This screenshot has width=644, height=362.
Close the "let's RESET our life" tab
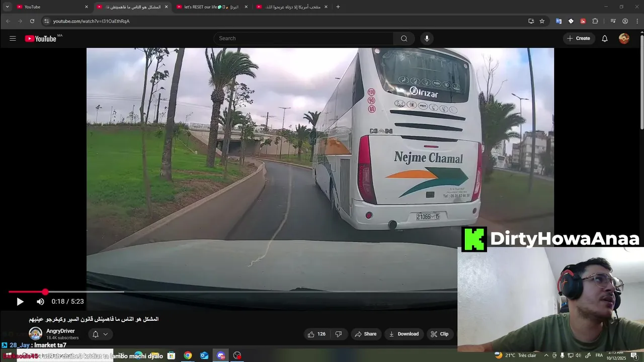[246, 7]
